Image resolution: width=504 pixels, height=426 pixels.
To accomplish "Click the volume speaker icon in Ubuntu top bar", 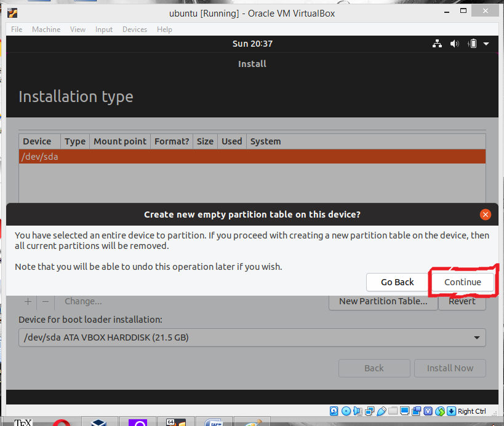I will [x=454, y=44].
